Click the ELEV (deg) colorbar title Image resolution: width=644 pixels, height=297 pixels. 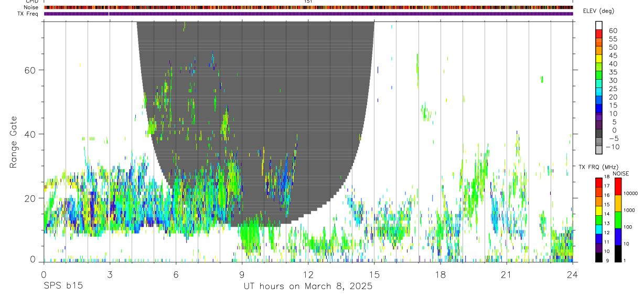[598, 11]
